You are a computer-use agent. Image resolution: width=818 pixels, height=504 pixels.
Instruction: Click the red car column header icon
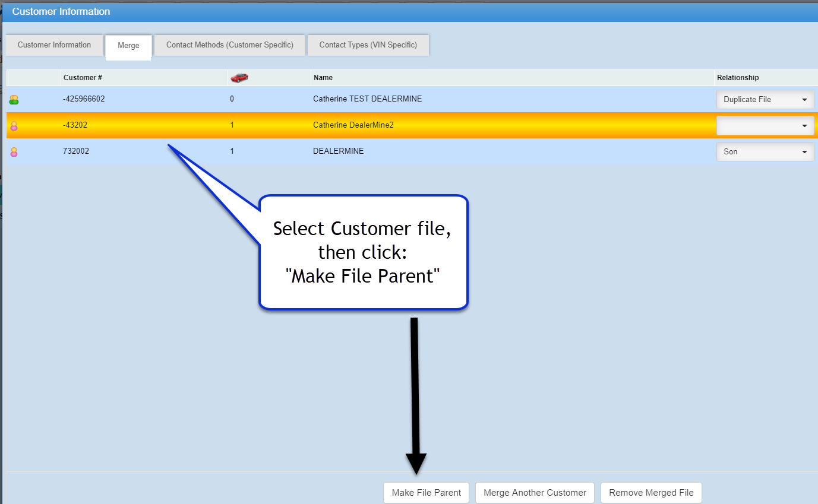(239, 78)
